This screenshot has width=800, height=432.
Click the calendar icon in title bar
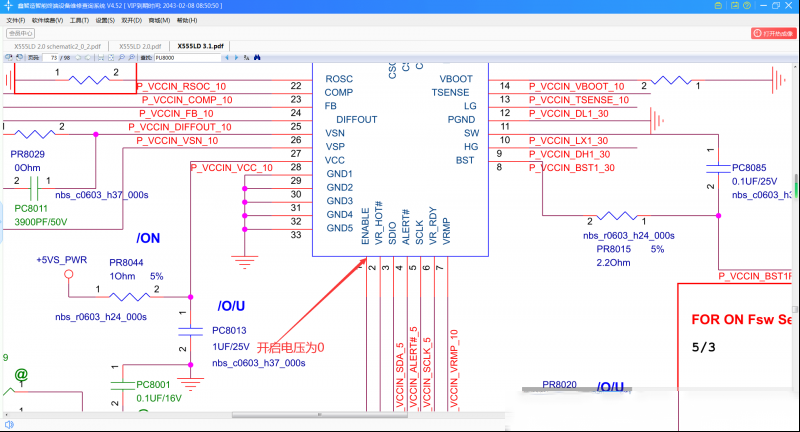[x=735, y=6]
